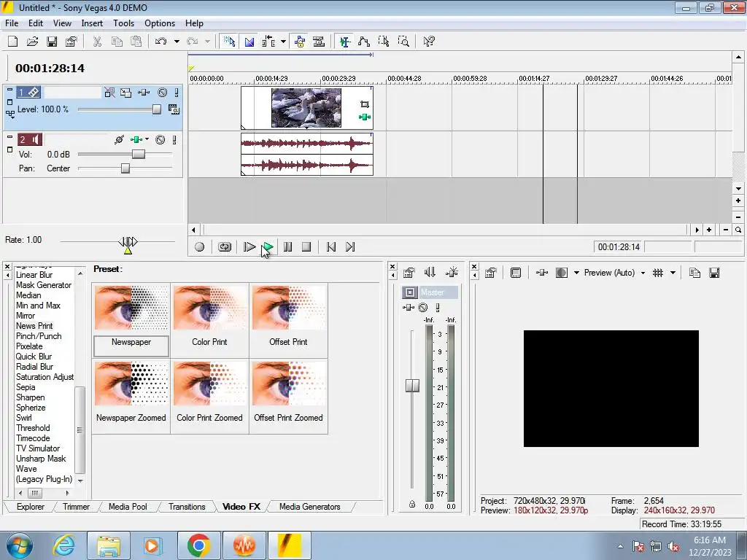This screenshot has width=747, height=560.
Task: Open the grid overlay dropdown in preview
Action: [x=672, y=273]
